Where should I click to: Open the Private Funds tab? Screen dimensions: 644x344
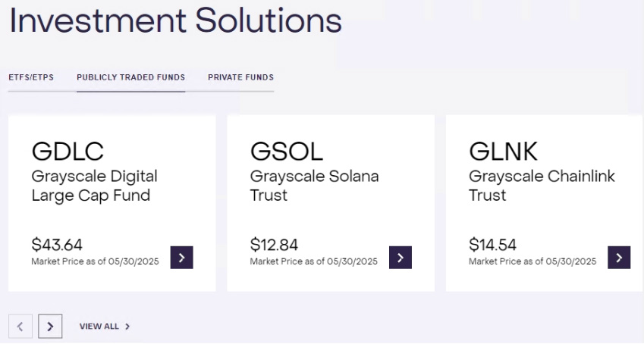[x=240, y=77]
